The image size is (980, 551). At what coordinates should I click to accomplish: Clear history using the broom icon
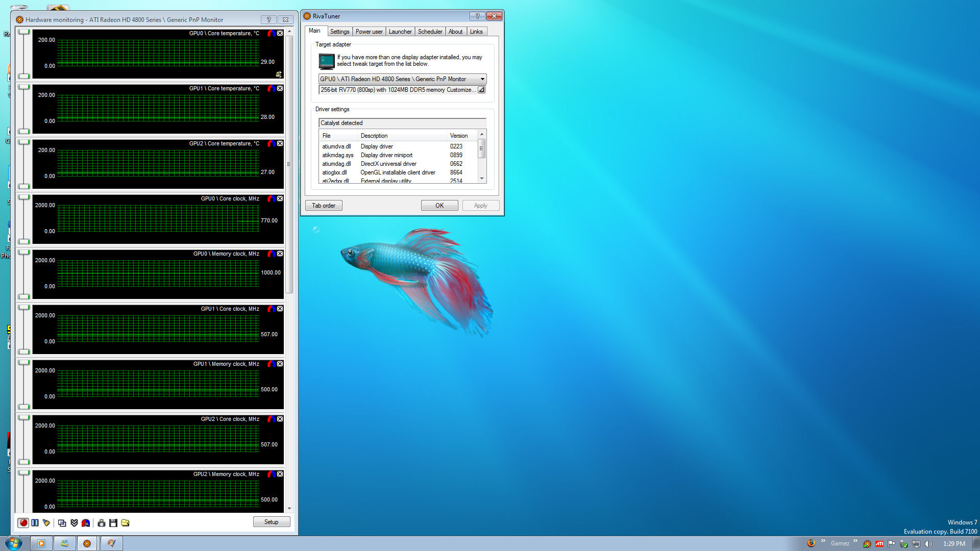click(x=46, y=523)
